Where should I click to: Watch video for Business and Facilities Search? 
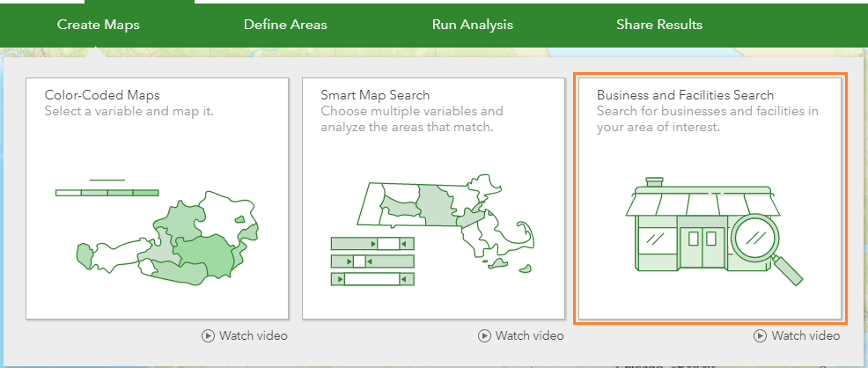click(x=805, y=335)
